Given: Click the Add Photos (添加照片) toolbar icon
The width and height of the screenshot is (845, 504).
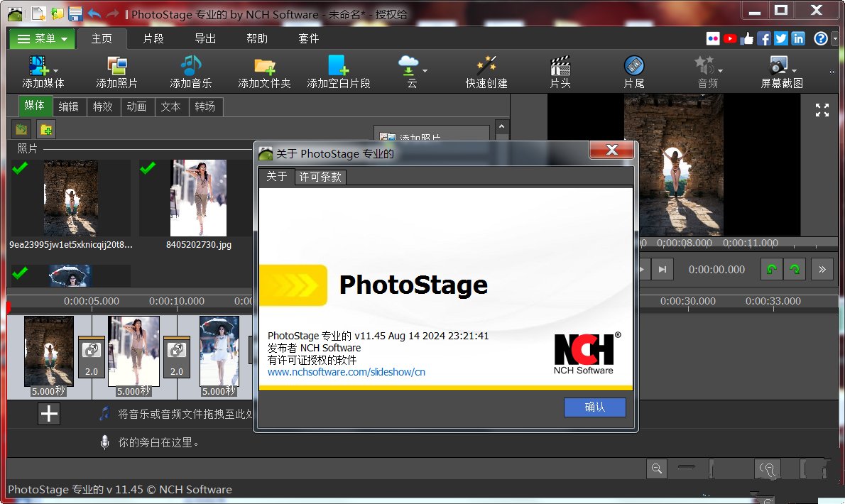Looking at the screenshot, I should click(116, 66).
